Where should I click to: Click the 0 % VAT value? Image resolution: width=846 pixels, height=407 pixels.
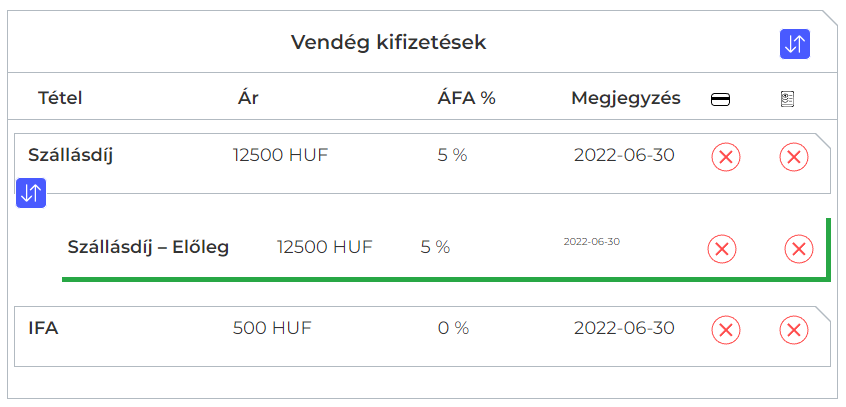click(x=453, y=327)
